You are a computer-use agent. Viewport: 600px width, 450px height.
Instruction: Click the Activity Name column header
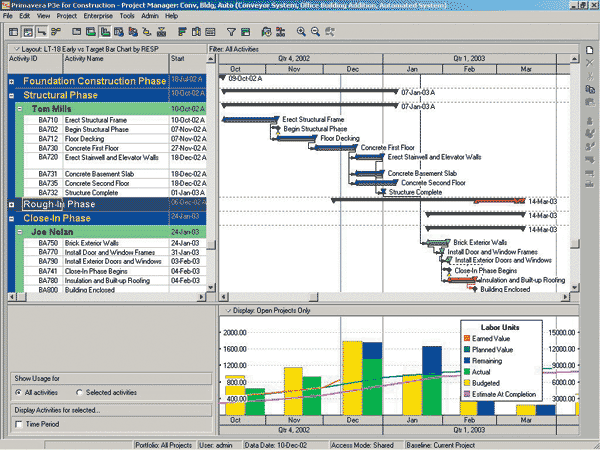pyautogui.click(x=116, y=64)
